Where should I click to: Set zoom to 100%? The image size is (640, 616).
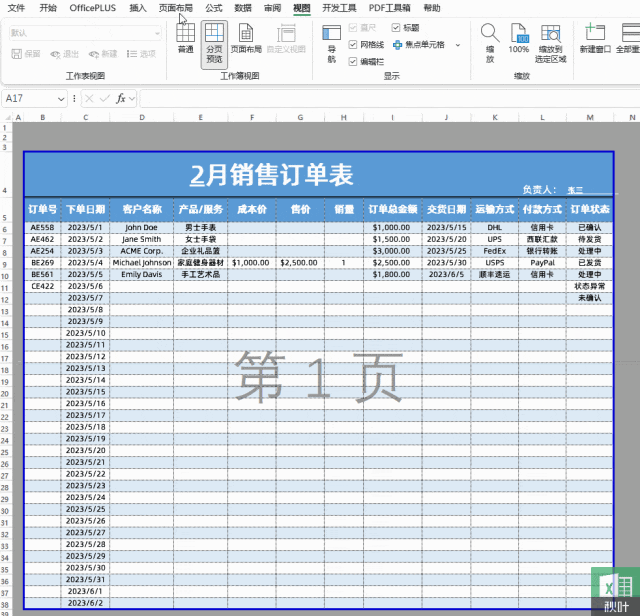[518, 39]
